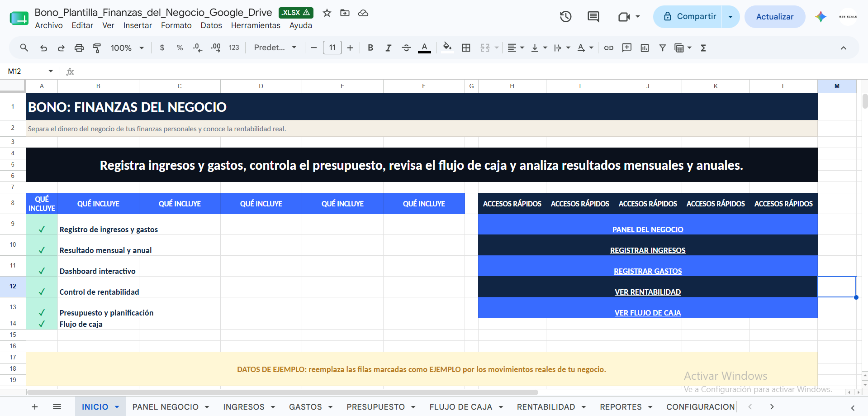Open the zoom percentage dropdown
The image size is (868, 416).
pyautogui.click(x=127, y=48)
